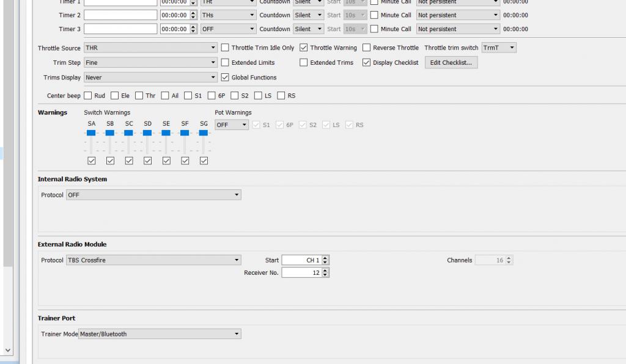Click the Edit Checklist button

tap(451, 62)
